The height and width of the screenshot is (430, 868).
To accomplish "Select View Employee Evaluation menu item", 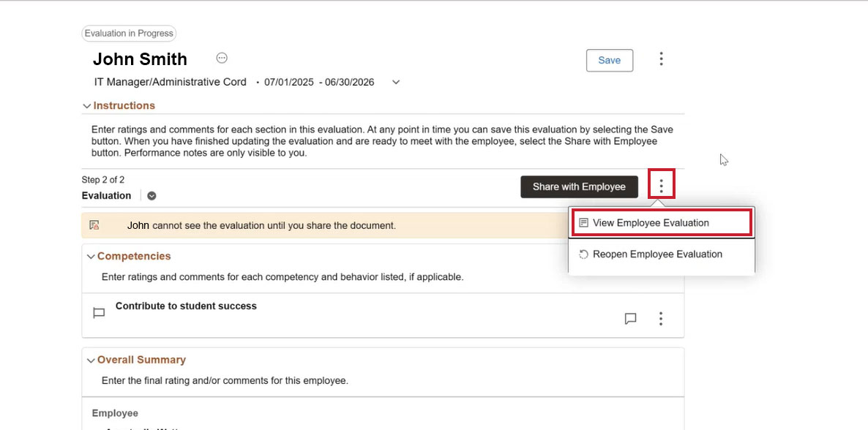I will point(662,222).
